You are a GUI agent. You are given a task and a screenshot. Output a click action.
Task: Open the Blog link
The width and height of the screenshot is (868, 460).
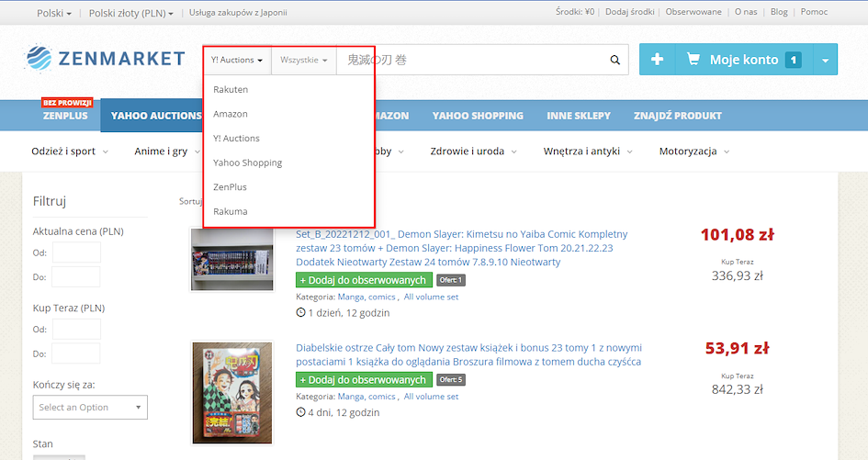click(779, 12)
